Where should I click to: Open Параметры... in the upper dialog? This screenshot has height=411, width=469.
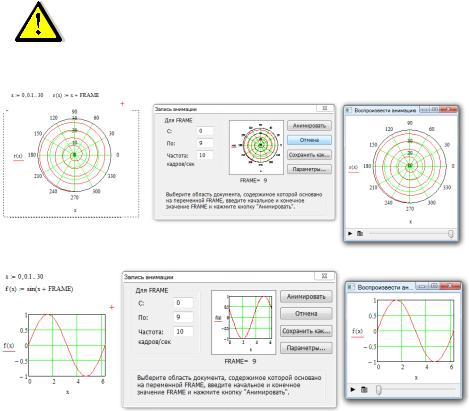click(x=309, y=169)
